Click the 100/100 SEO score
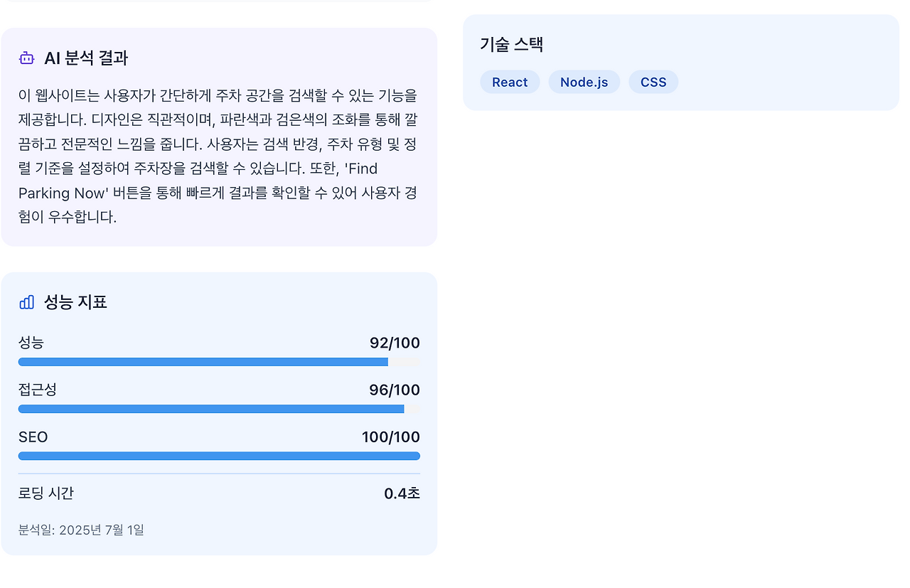Image resolution: width=910 pixels, height=588 pixels. [391, 437]
